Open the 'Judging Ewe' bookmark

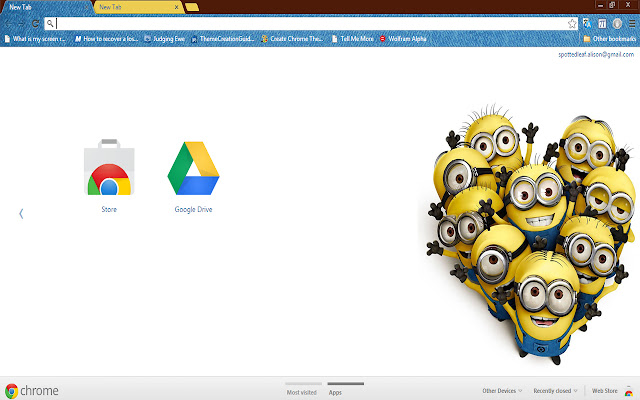pos(164,39)
